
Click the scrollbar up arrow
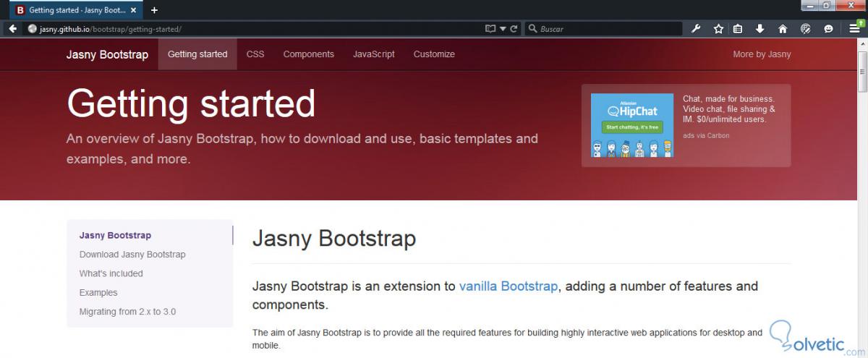[x=862, y=44]
